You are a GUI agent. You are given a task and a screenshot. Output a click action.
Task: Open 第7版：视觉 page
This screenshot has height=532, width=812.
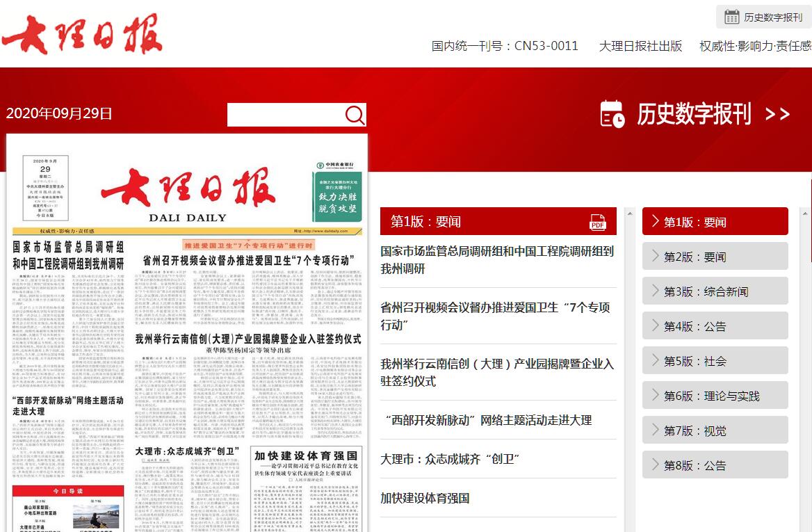point(715,430)
